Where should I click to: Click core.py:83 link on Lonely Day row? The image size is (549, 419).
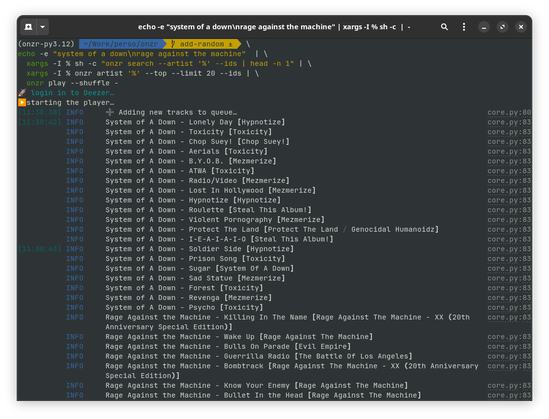[x=509, y=122]
